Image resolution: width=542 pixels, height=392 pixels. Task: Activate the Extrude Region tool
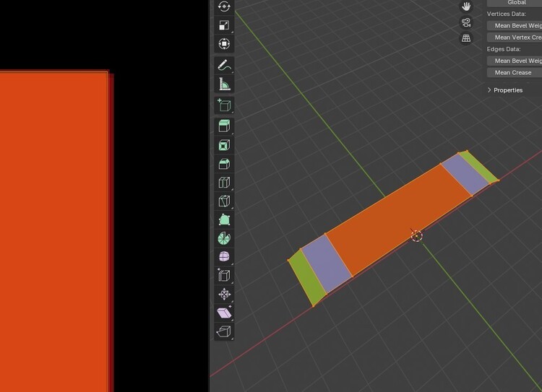point(224,126)
